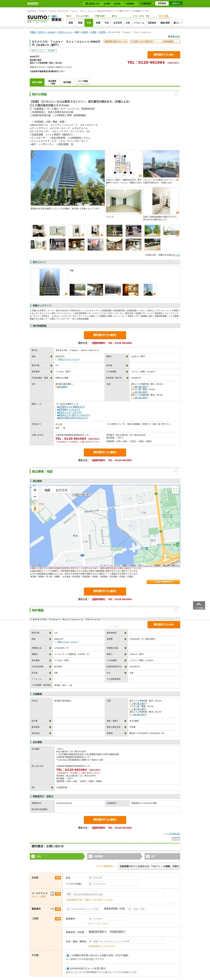Open 賃貸 navigation tab
Viewport: 210px width, 980px height.
[70, 23]
